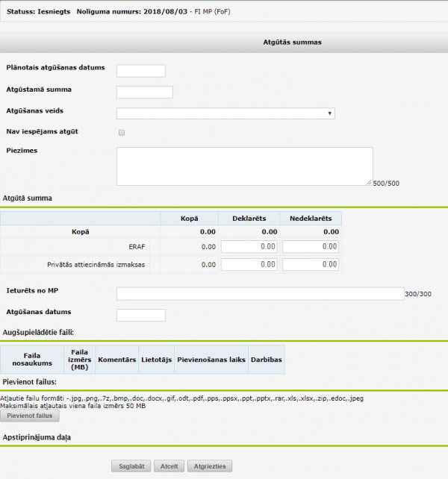Click the Atgūšanas datums date field

(x=140, y=315)
